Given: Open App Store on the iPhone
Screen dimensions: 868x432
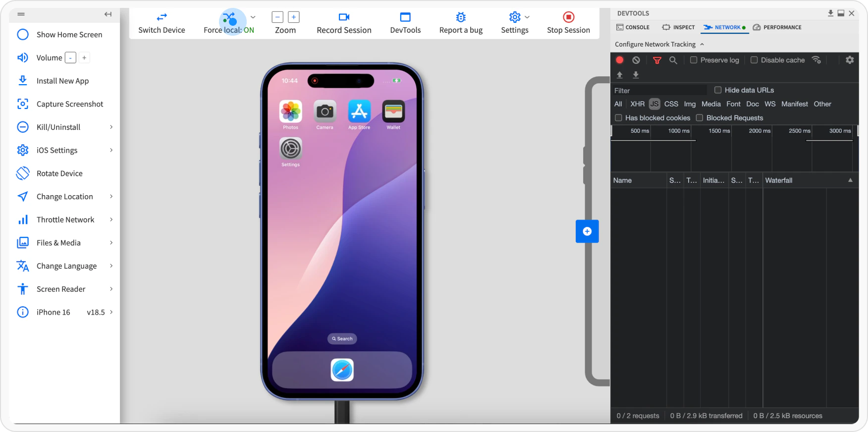Looking at the screenshot, I should [359, 111].
